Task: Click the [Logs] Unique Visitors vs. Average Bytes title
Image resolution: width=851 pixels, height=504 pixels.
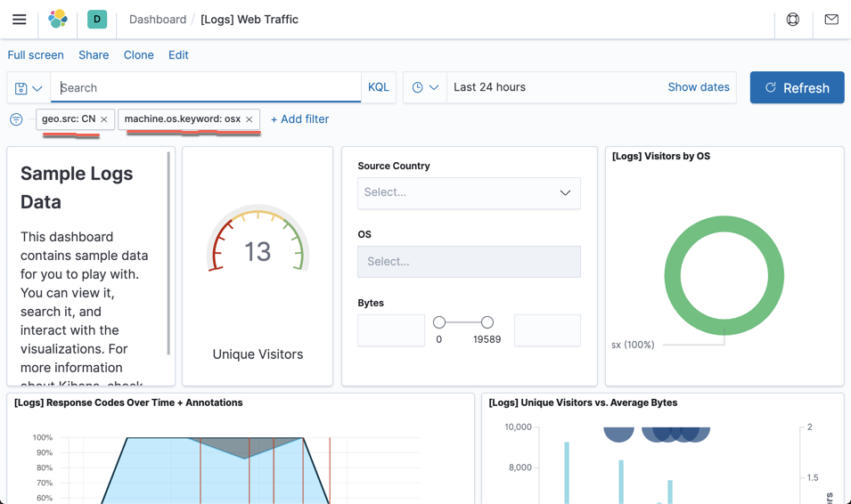Action: point(583,402)
